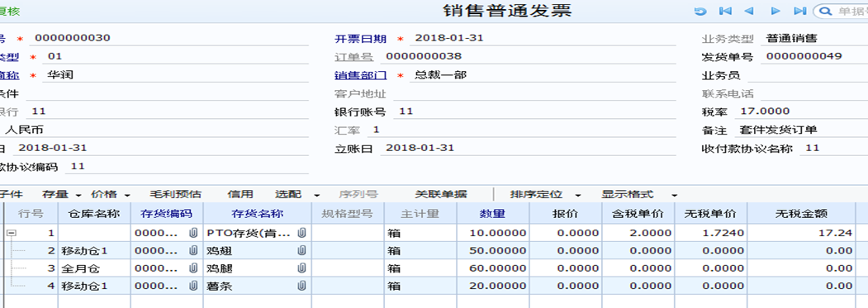Click the customer field 华润
This screenshot has width=868, height=308.
click(x=175, y=75)
